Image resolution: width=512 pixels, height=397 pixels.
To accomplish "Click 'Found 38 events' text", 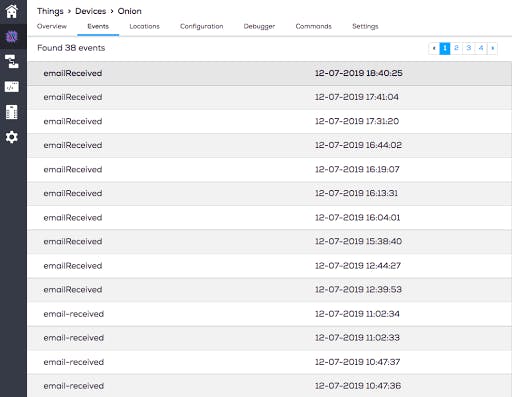I will (71, 48).
